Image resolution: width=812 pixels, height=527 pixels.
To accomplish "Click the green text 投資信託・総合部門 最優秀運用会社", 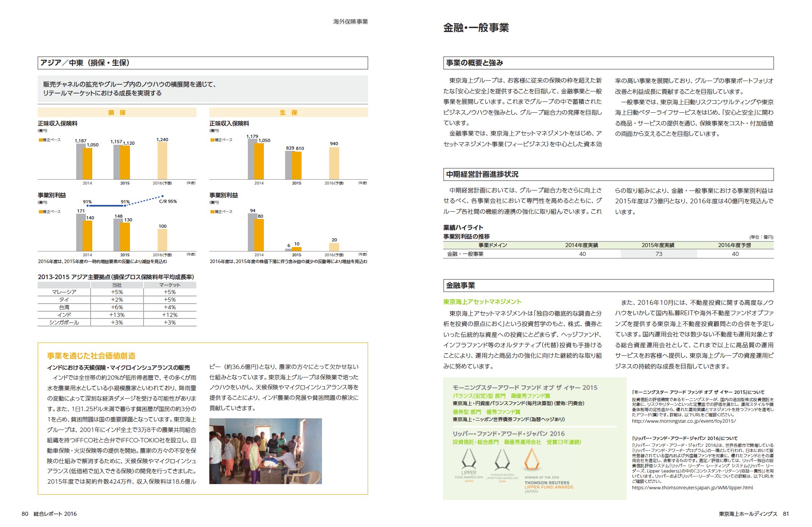I will pos(497,442).
